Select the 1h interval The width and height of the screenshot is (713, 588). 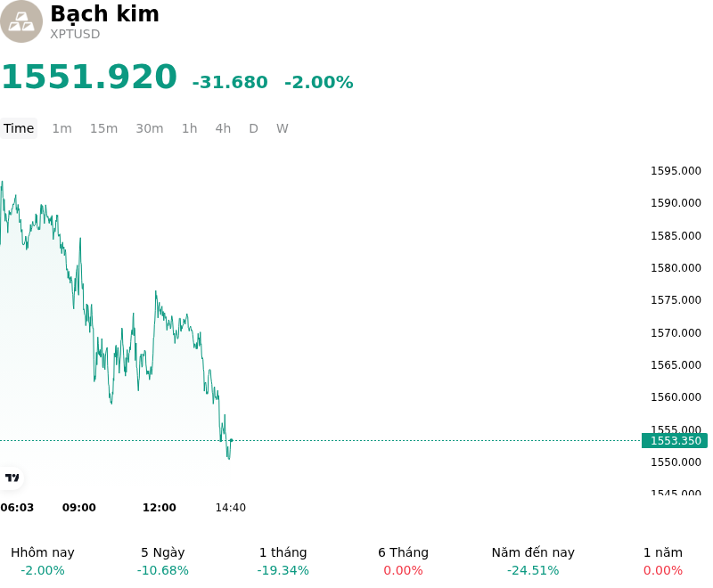[x=189, y=128]
